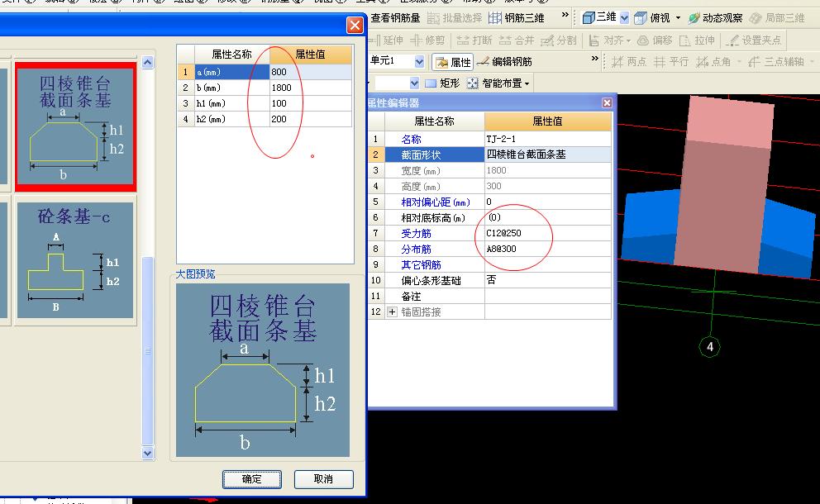
Task: Select the 截面形状 property row
Action: (489, 155)
